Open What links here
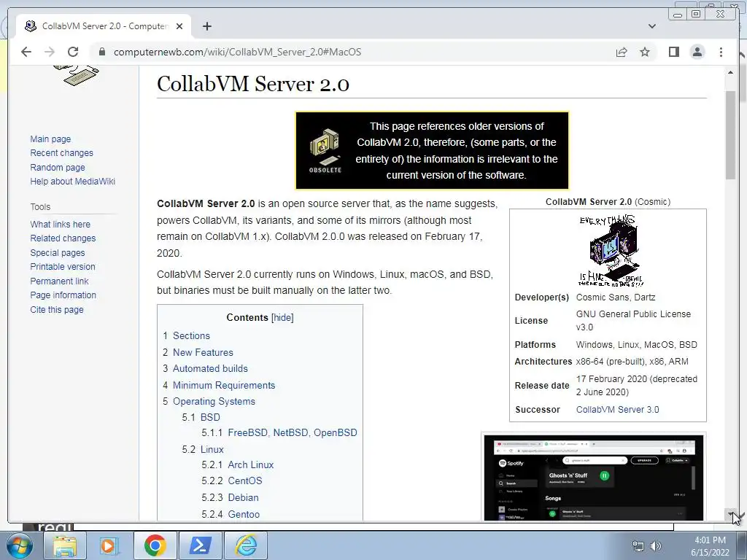This screenshot has width=747, height=560. click(x=60, y=225)
